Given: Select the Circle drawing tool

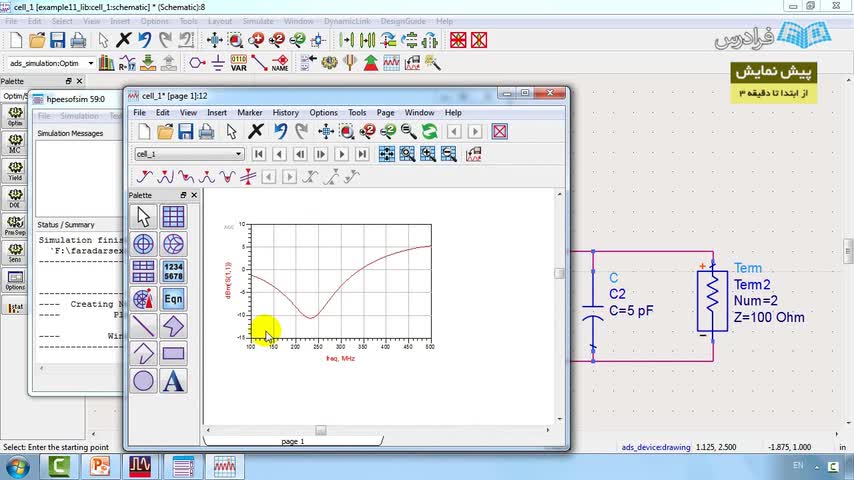Looking at the screenshot, I should pos(143,381).
